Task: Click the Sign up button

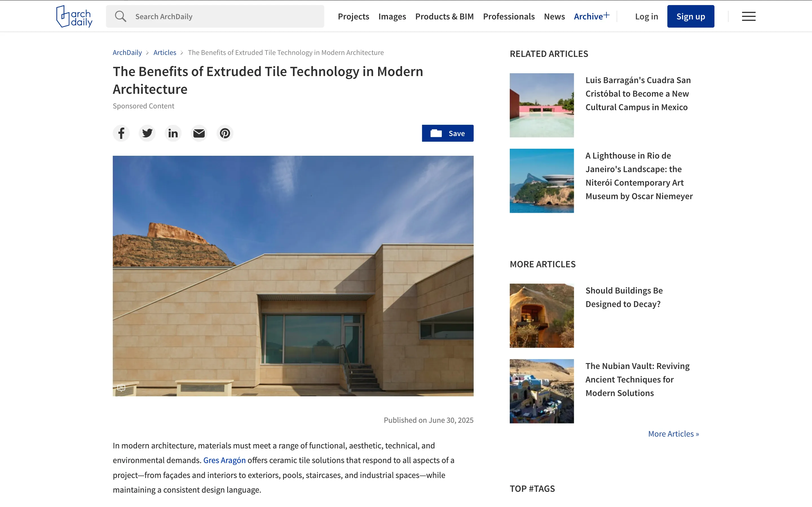Action: coord(690,16)
